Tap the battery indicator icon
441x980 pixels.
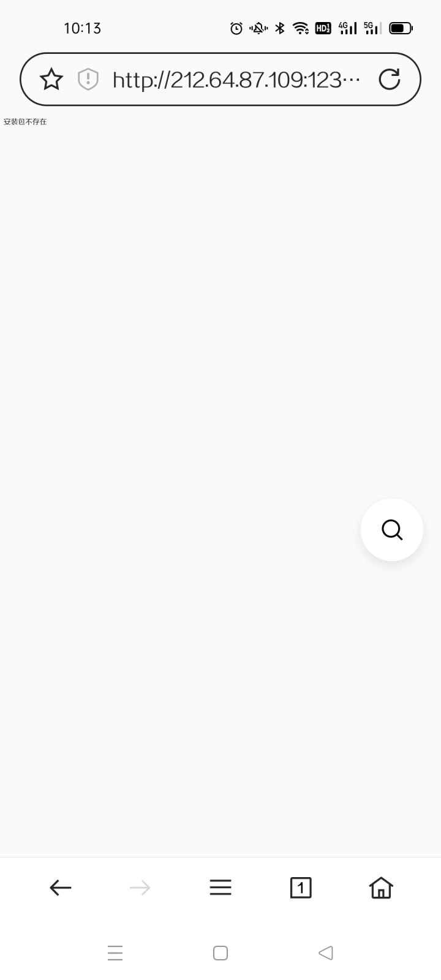pyautogui.click(x=401, y=28)
